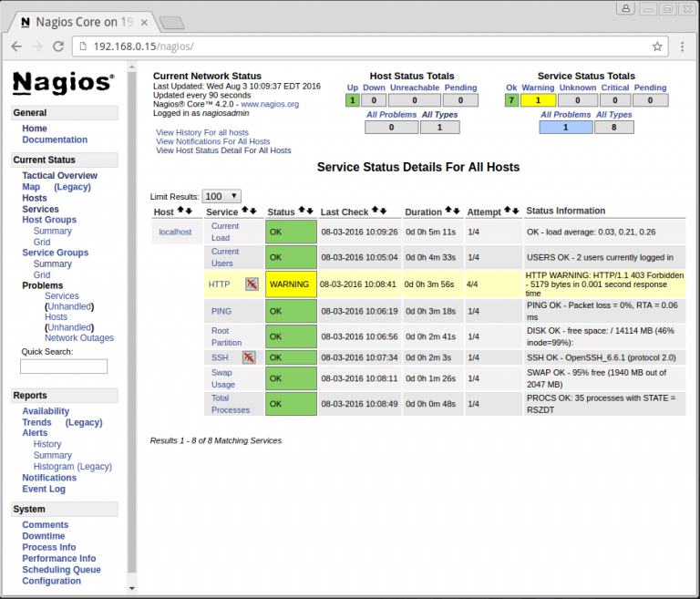Click the Quick Search input field
The height and width of the screenshot is (599, 700).
[x=64, y=367]
